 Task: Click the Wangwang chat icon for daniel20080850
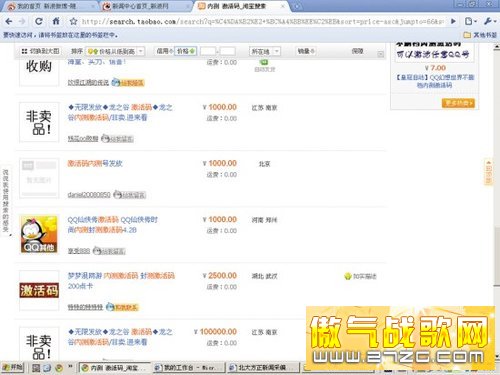(129, 195)
